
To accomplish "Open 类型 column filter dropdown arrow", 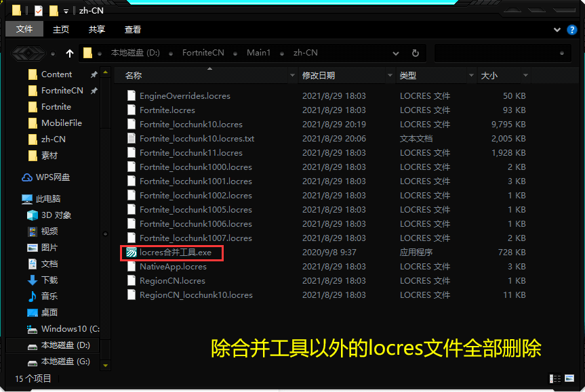I will tap(471, 75).
